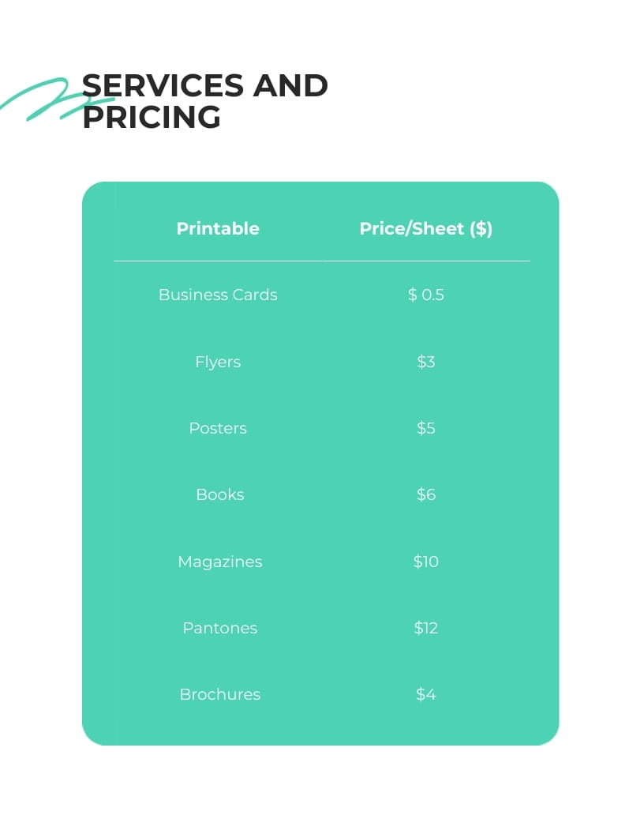
Task: Select the Books row label
Action: (219, 494)
